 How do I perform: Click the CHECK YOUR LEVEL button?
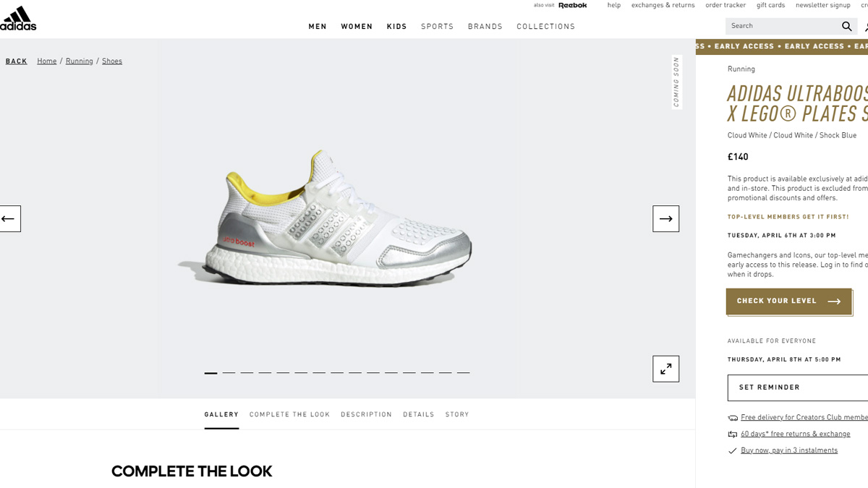(x=788, y=301)
